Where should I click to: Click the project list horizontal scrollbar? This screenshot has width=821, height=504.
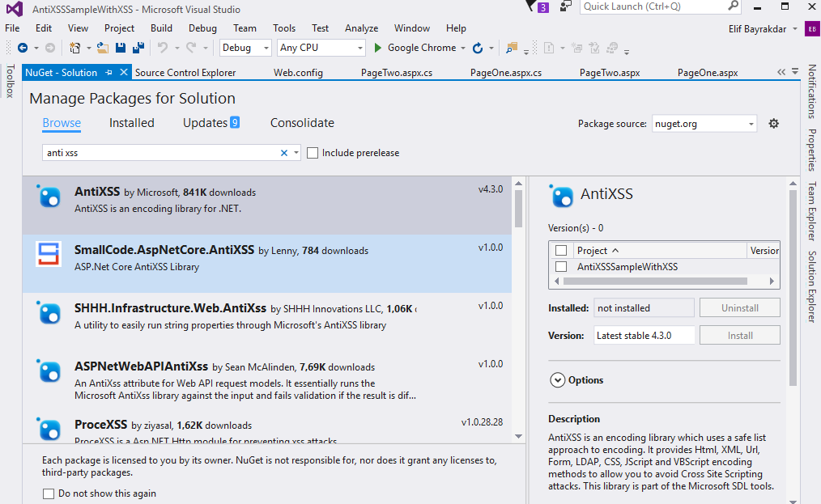click(655, 281)
